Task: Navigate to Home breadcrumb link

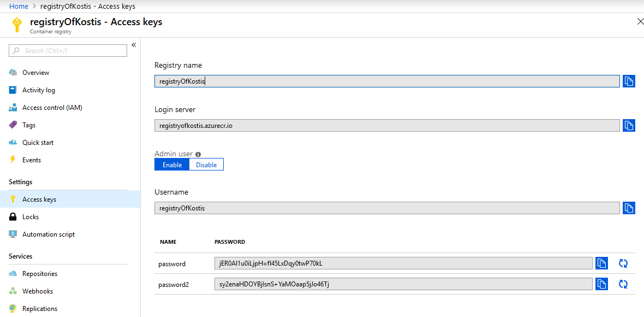Action: [x=19, y=6]
